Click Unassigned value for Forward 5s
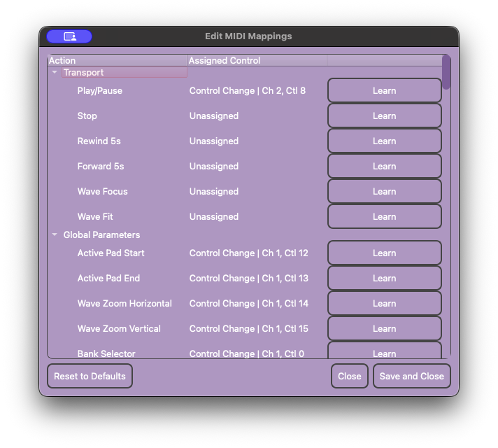 214,166
